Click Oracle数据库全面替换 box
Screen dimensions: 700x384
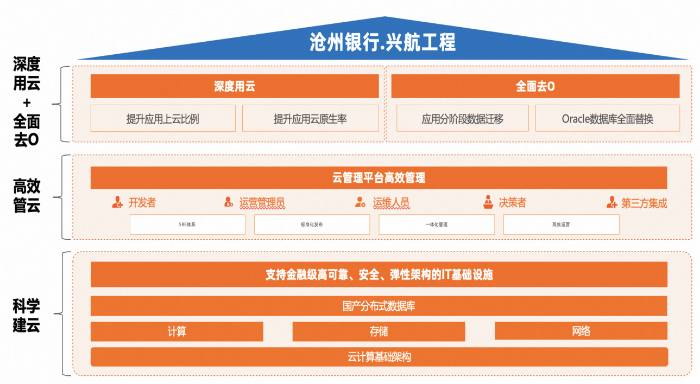(x=608, y=118)
